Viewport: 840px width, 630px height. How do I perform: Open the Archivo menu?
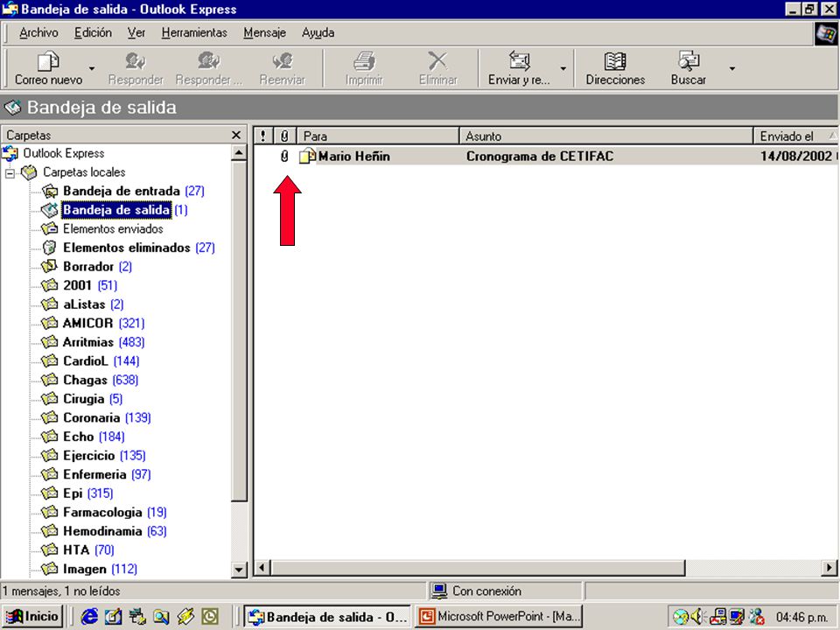[x=38, y=32]
